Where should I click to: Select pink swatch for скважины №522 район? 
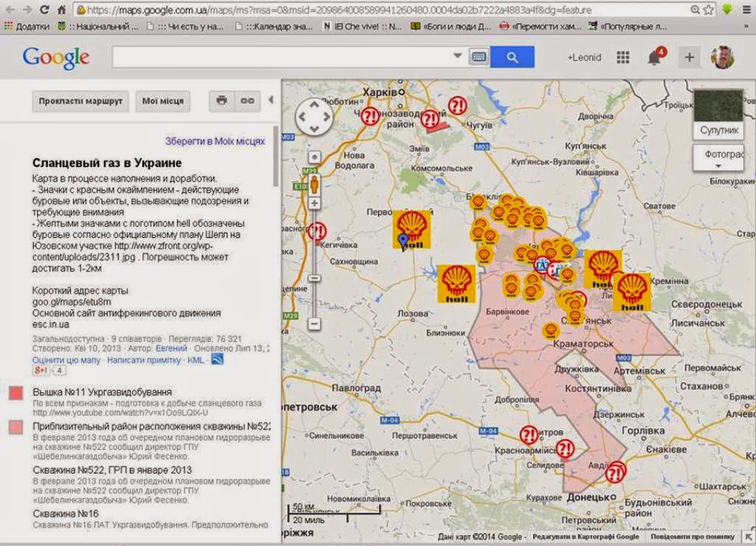(x=16, y=427)
